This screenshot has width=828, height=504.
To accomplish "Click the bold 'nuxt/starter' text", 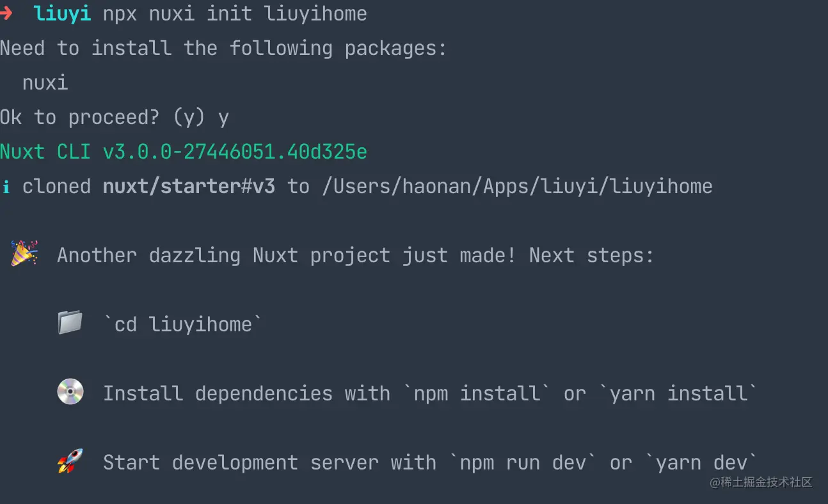I will click(x=171, y=187).
